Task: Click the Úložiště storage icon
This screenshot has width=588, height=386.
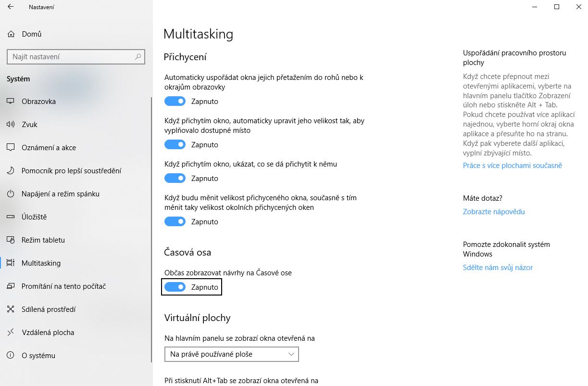Action: click(11, 217)
